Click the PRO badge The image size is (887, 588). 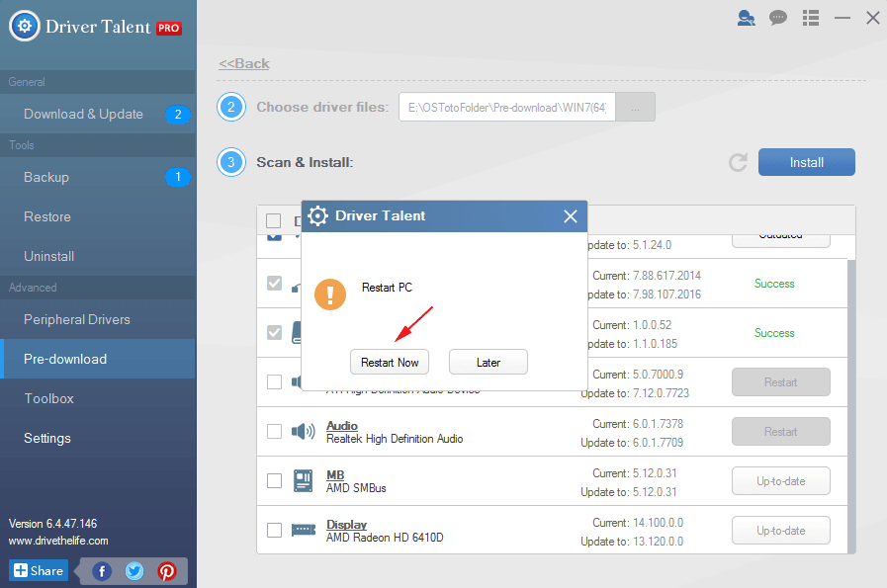tap(168, 28)
